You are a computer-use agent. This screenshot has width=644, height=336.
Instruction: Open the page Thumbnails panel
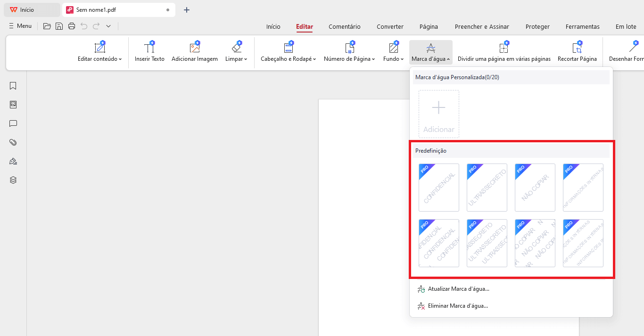13,105
